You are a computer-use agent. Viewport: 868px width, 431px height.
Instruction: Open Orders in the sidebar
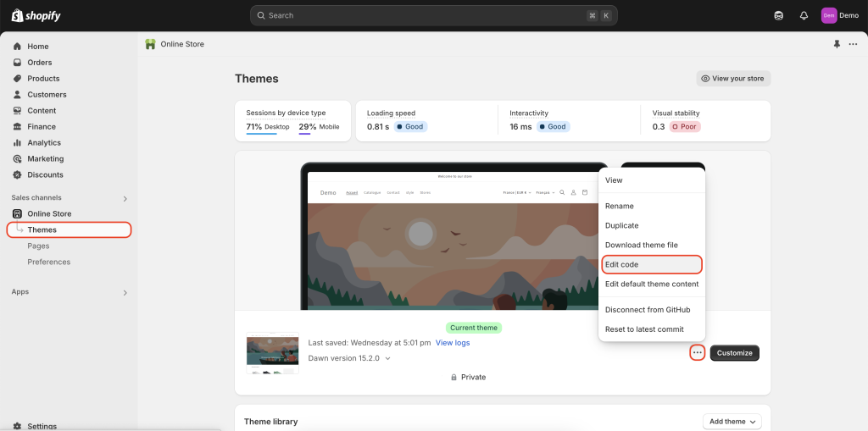coord(40,63)
